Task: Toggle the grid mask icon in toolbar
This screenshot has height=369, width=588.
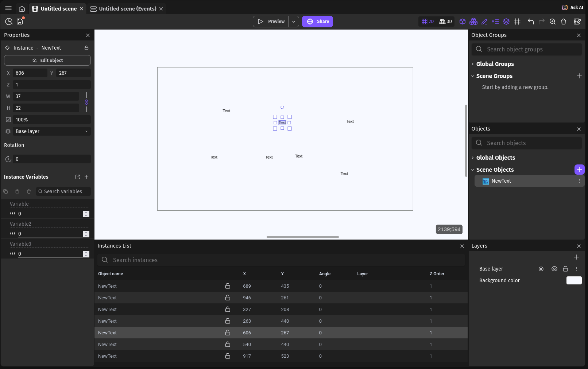Action: tap(517, 22)
